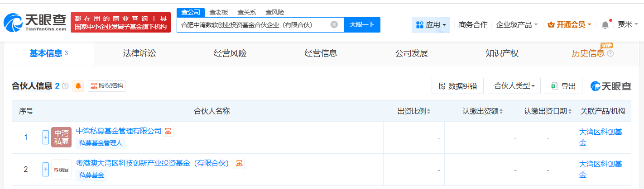Click the 私募基金管理人 tag

tap(101, 143)
